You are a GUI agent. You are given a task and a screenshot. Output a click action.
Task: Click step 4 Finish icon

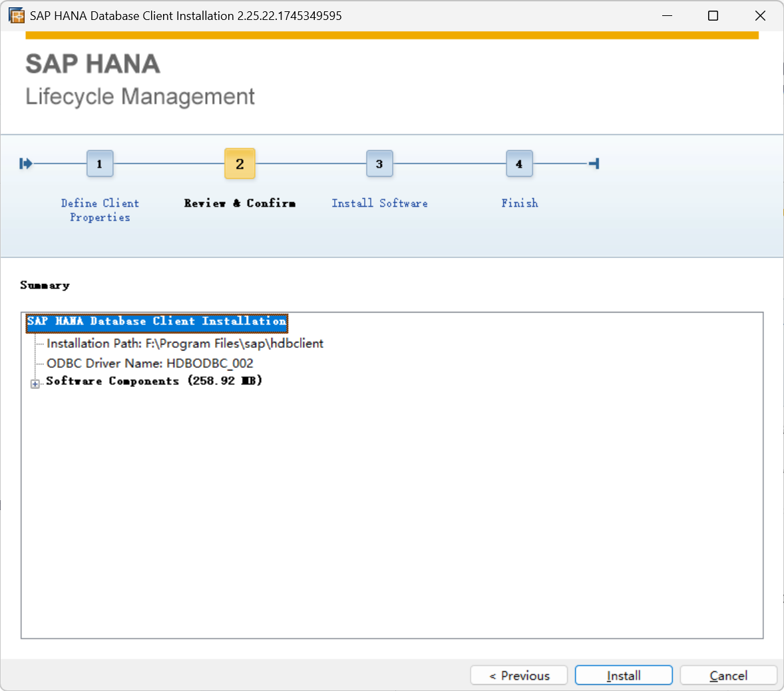[x=519, y=164]
